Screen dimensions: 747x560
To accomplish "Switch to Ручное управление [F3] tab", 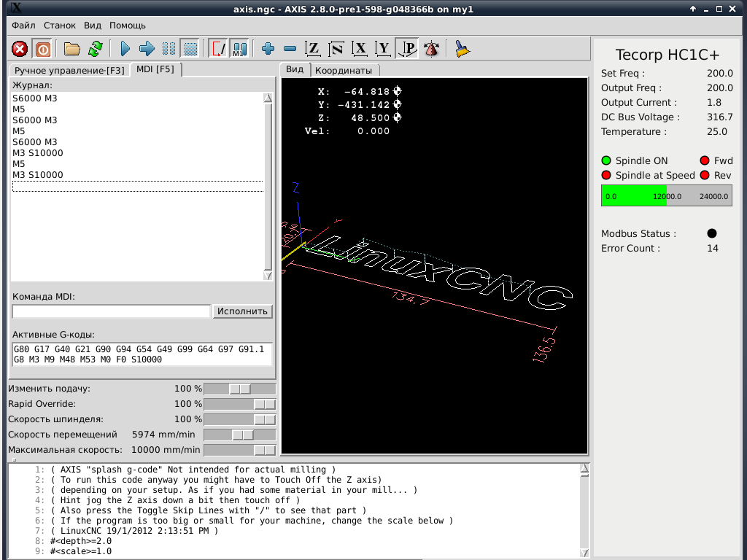I will tap(69, 70).
